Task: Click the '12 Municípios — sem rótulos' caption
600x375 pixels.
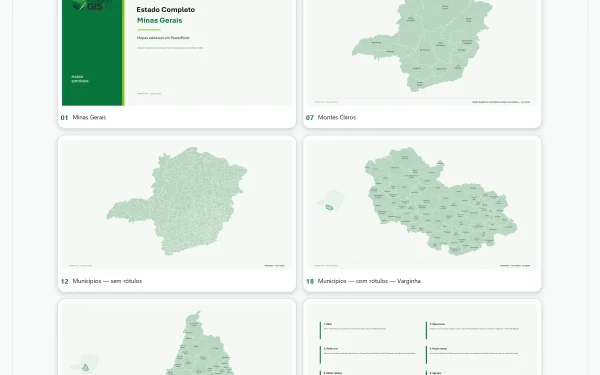Action: point(101,281)
